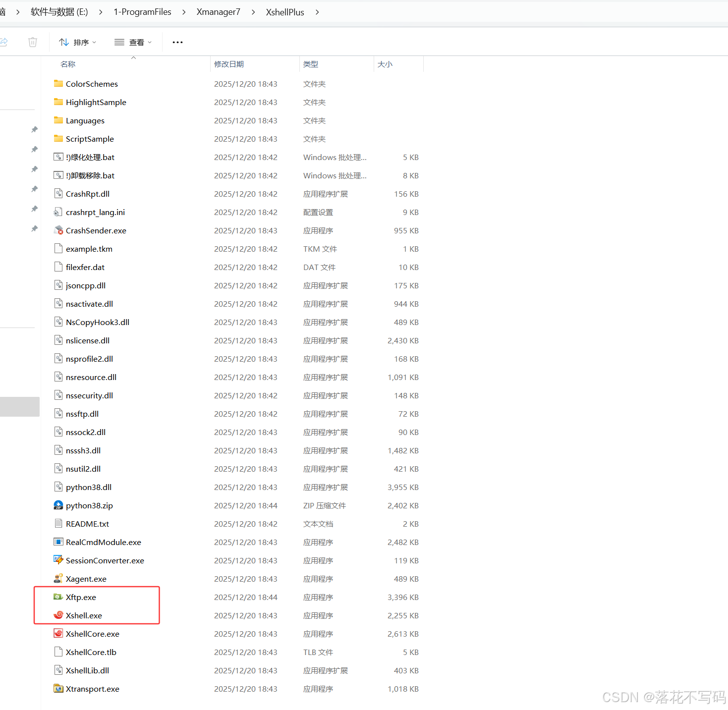This screenshot has width=728, height=710.
Task: Select the XshellCore.tlb file icon
Action: [58, 652]
